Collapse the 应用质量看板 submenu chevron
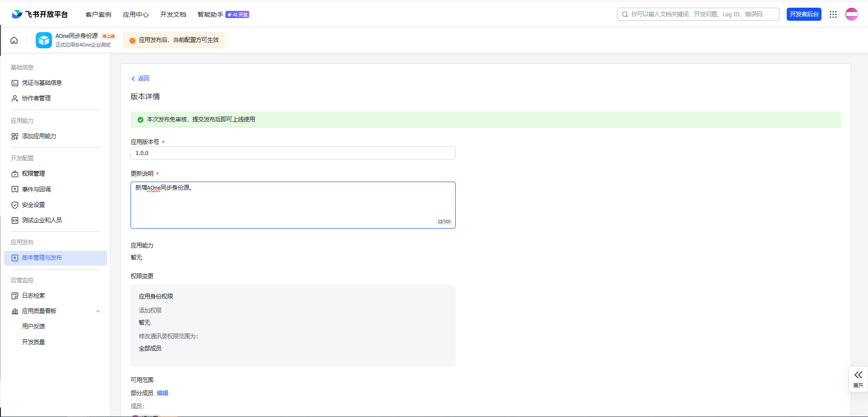The image size is (868, 417). (98, 311)
